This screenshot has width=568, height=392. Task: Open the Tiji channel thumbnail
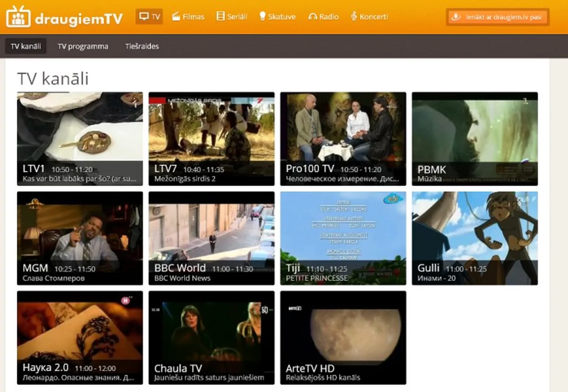[x=343, y=238]
